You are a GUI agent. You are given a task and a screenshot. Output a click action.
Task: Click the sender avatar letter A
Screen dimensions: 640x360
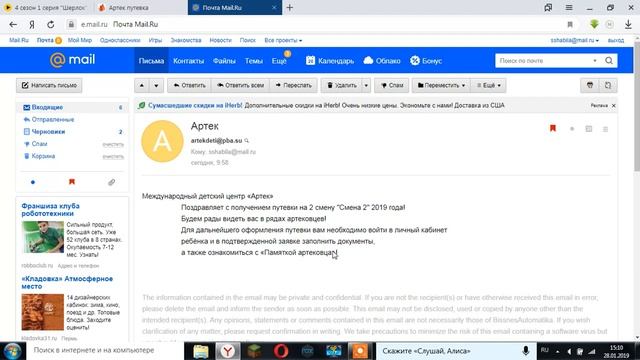162,141
